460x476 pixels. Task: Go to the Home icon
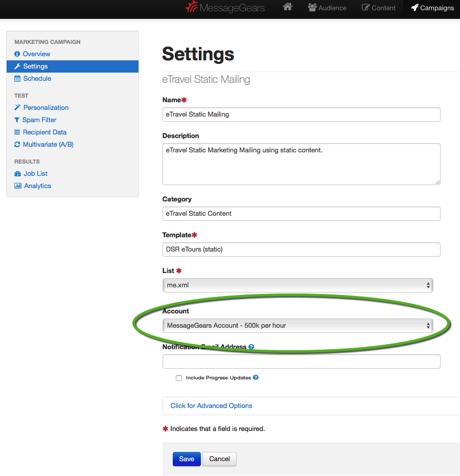click(287, 7)
